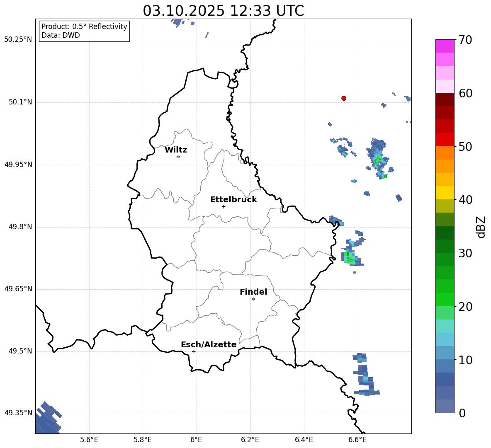
Task: Click the yellow colorbar band above 40
Action: click(445, 193)
